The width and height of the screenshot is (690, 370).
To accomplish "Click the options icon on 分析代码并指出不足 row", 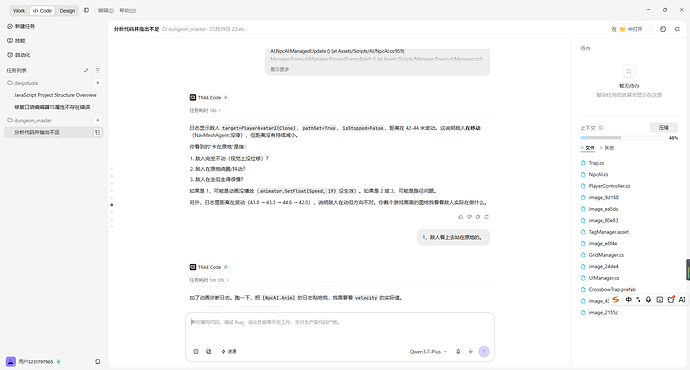I will pyautogui.click(x=97, y=132).
